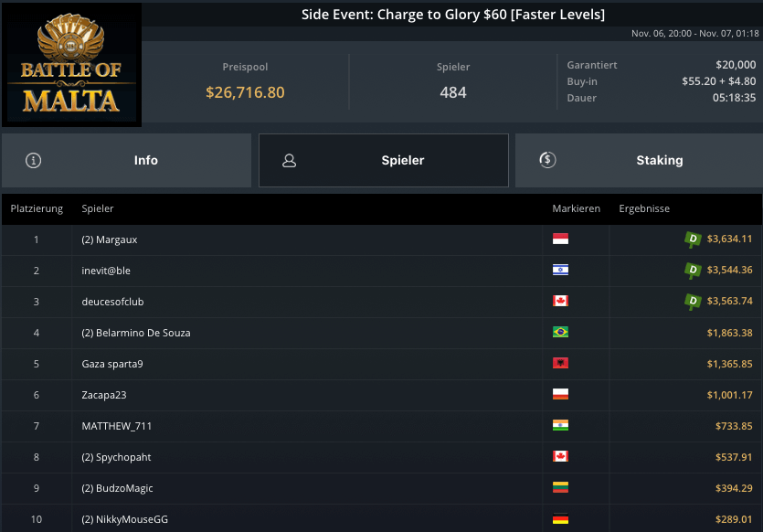Click the Staking dollar coin icon
Screen dimensions: 763x532
[546, 160]
